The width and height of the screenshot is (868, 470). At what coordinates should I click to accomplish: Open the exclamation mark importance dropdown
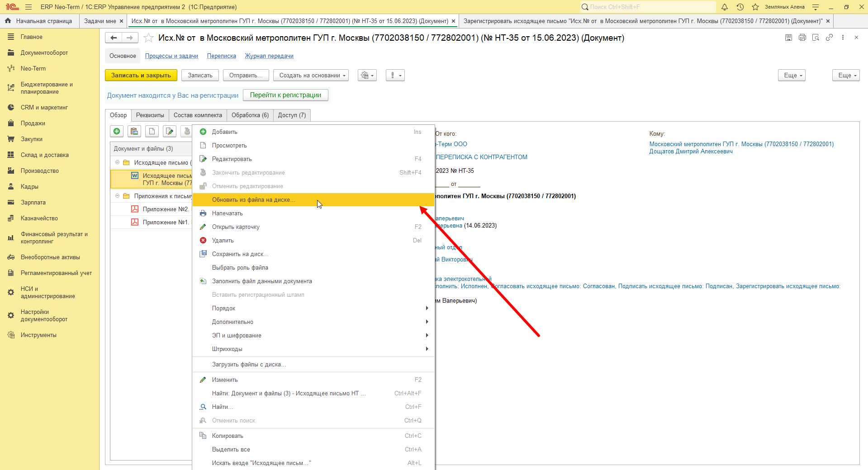pyautogui.click(x=395, y=76)
